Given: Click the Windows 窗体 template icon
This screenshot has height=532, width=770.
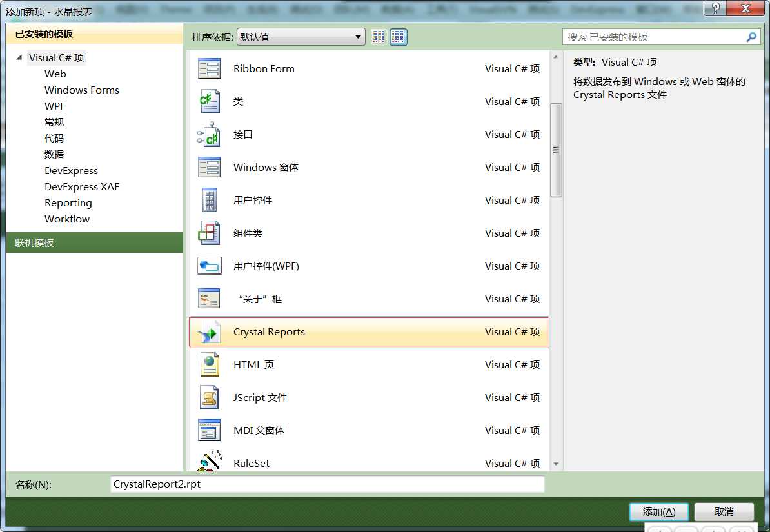Looking at the screenshot, I should [209, 168].
